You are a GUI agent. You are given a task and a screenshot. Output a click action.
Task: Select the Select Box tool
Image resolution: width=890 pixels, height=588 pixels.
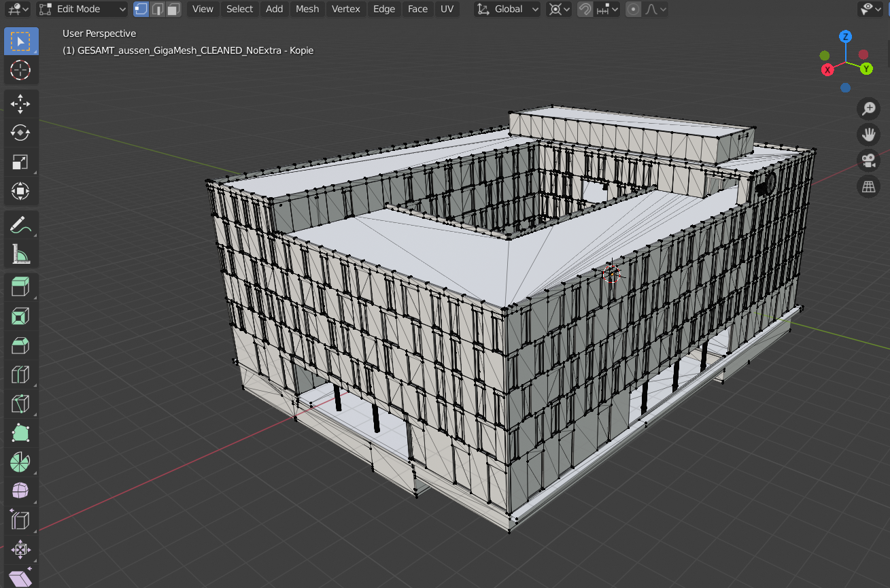pyautogui.click(x=21, y=41)
